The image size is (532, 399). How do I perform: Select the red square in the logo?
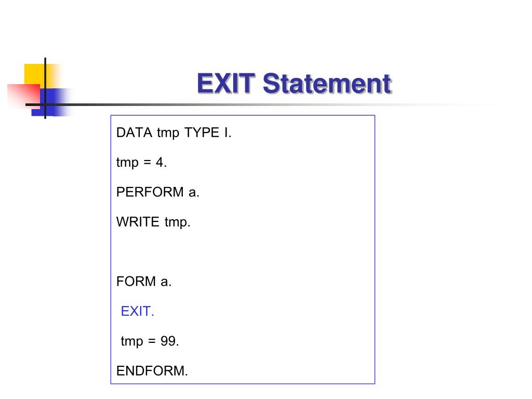click(x=24, y=95)
